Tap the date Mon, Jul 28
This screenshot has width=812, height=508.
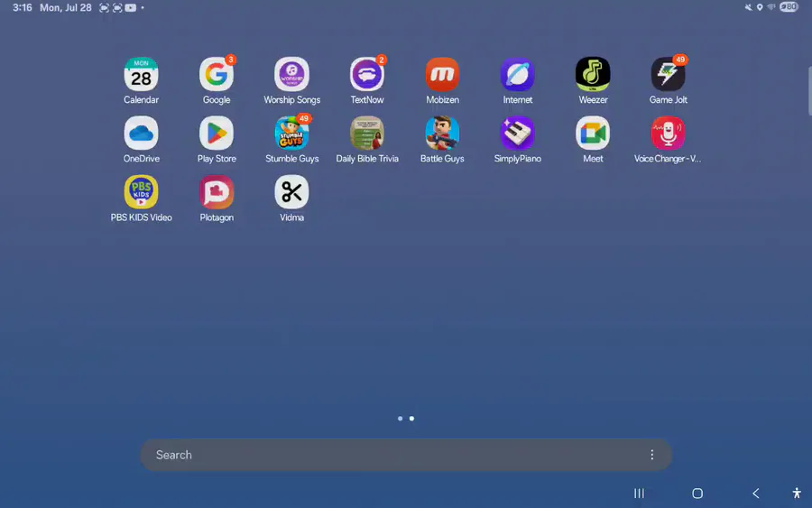66,8
